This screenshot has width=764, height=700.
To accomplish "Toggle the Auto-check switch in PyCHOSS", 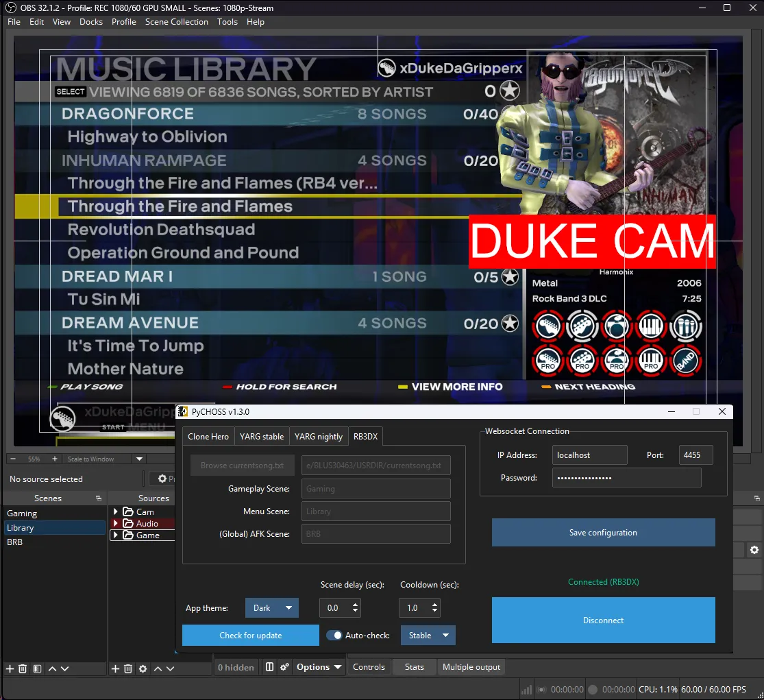I will pos(334,635).
